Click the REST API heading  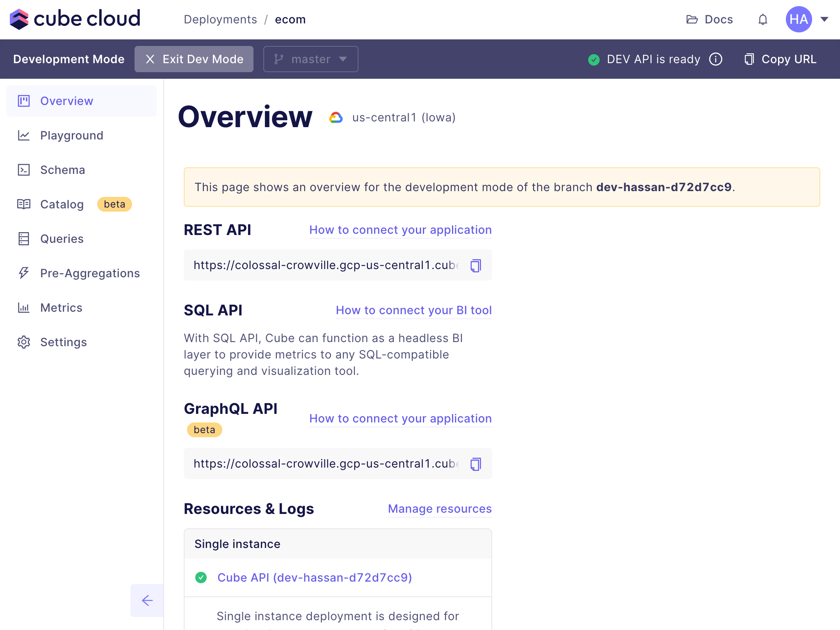(217, 230)
